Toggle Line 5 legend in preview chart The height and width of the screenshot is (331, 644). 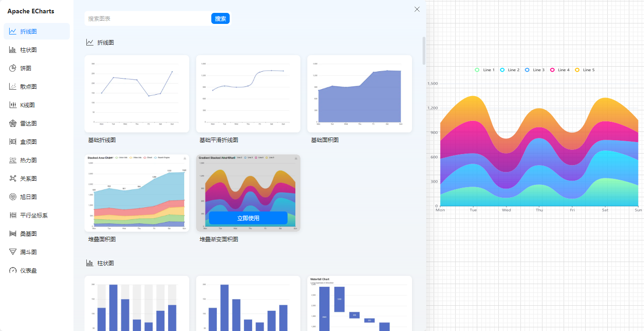pos(585,70)
